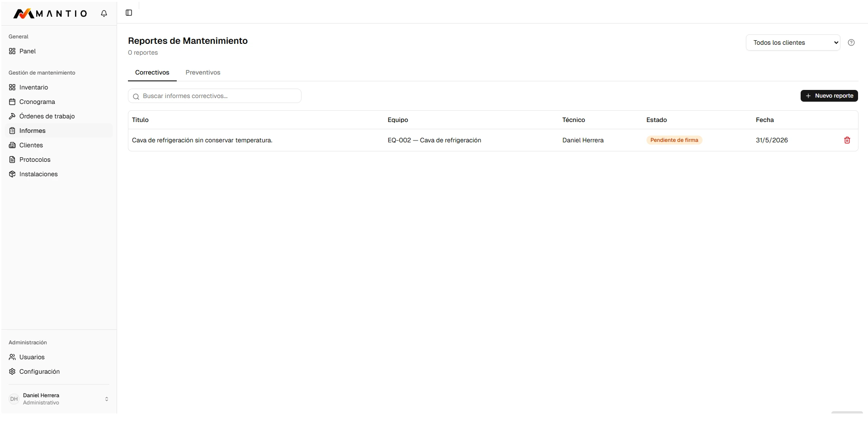868x446 pixels.
Task: Click the Panel dashboard icon
Action: 12,51
